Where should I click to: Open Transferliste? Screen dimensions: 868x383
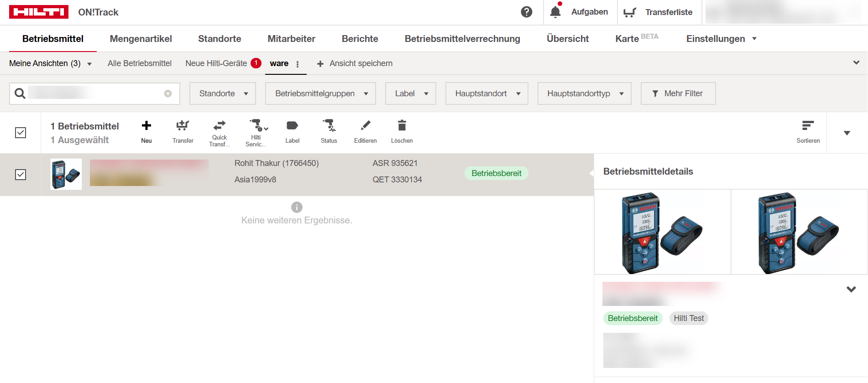[669, 12]
